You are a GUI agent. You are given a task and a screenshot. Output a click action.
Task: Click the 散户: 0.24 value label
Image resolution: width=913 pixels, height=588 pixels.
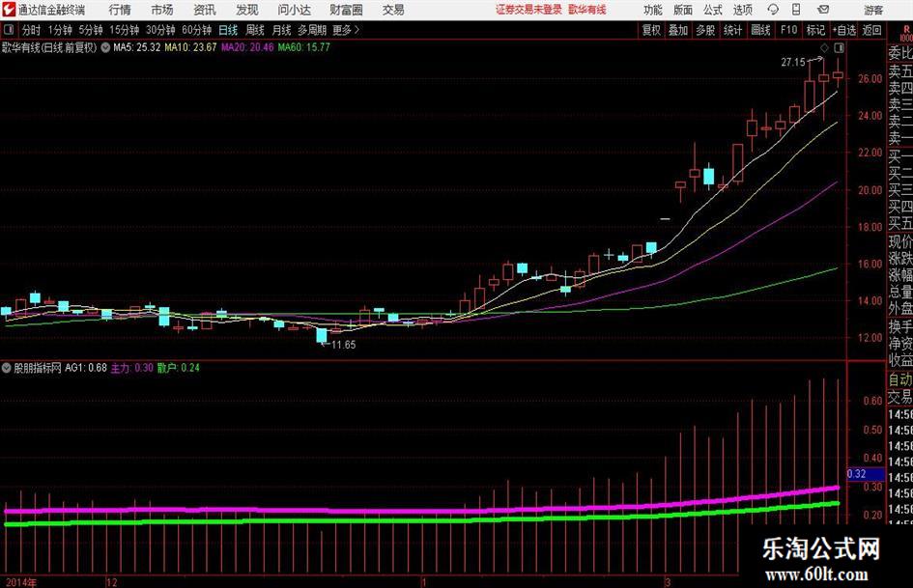[178, 368]
